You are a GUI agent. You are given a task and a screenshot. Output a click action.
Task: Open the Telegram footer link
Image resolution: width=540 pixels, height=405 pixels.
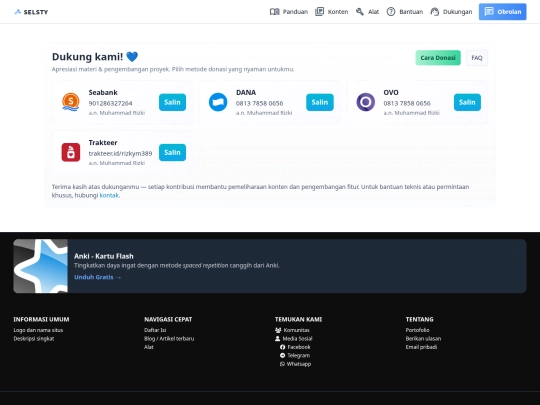[x=299, y=355]
